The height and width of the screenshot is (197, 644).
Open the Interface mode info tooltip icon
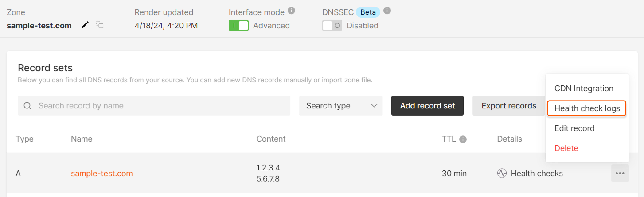click(292, 11)
